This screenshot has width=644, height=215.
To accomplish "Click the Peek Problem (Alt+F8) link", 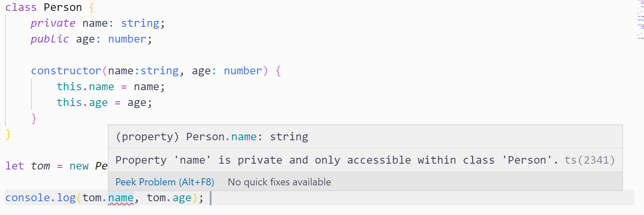I will tap(165, 182).
